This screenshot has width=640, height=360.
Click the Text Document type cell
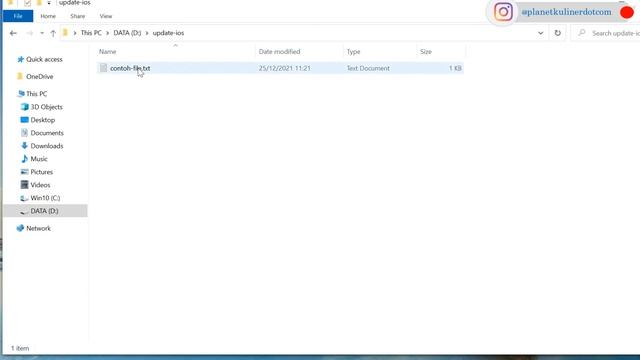coord(368,68)
